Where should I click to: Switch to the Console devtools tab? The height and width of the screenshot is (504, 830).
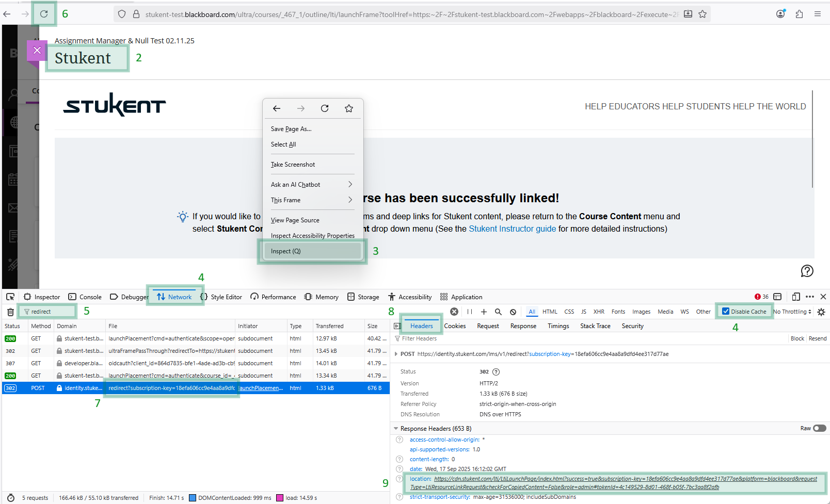tap(85, 297)
